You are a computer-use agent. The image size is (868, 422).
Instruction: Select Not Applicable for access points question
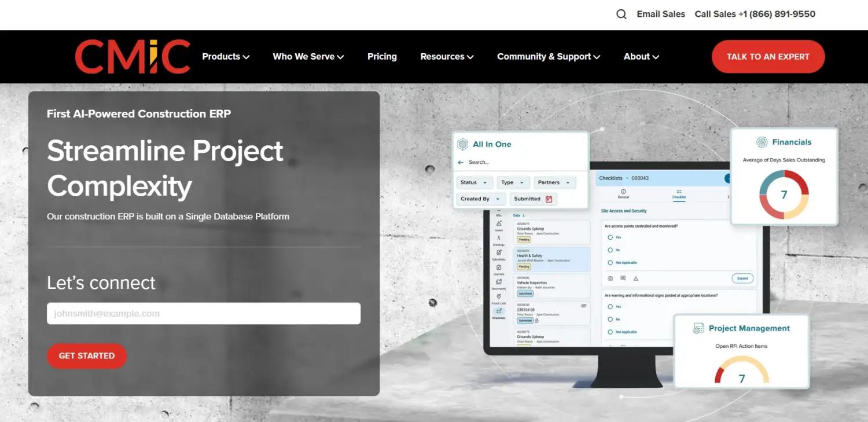[610, 263]
